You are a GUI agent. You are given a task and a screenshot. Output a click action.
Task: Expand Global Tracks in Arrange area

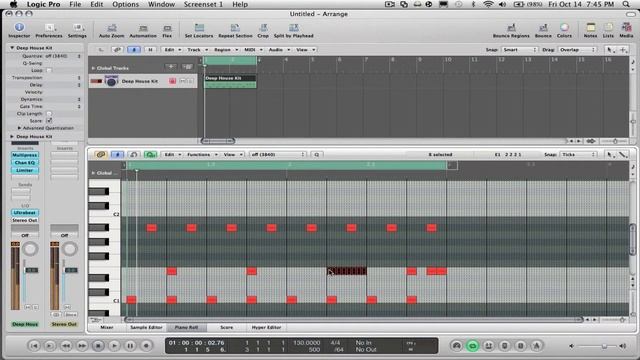tap(93, 68)
